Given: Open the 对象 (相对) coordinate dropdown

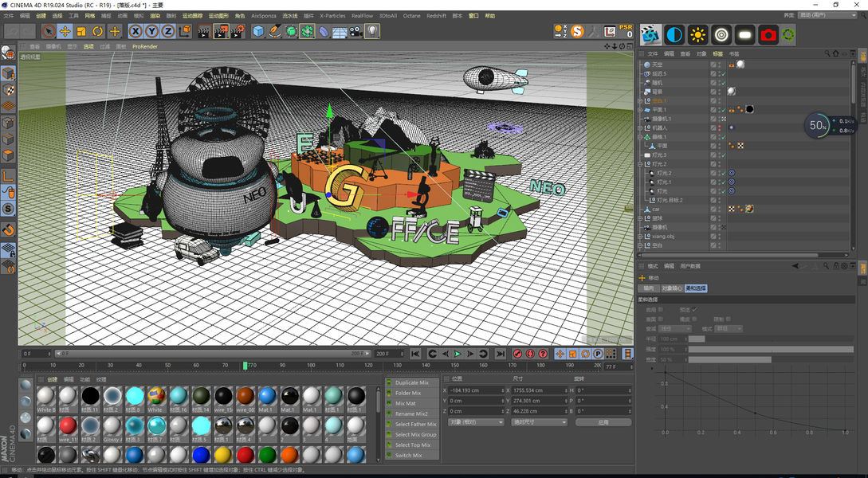Looking at the screenshot, I should click(476, 422).
